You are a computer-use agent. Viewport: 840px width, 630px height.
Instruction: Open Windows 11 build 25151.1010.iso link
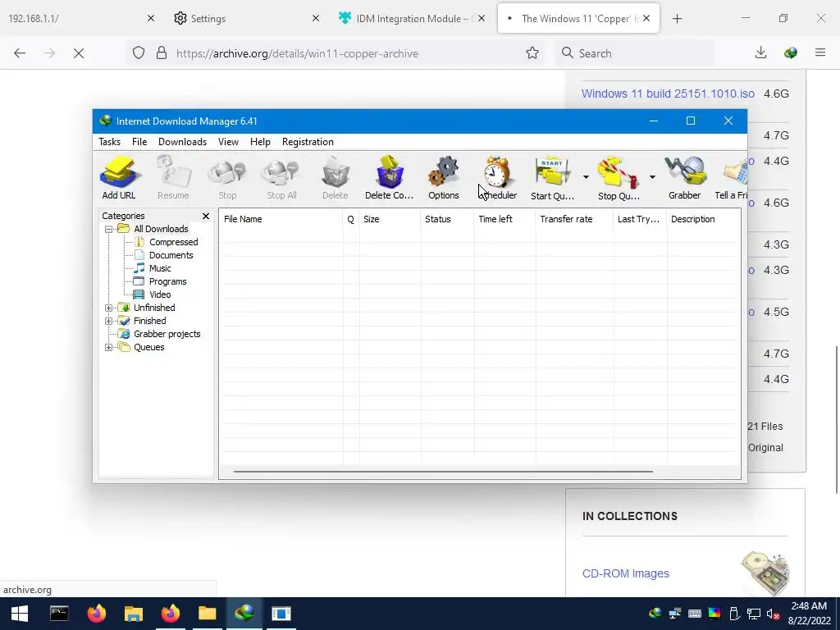[668, 94]
